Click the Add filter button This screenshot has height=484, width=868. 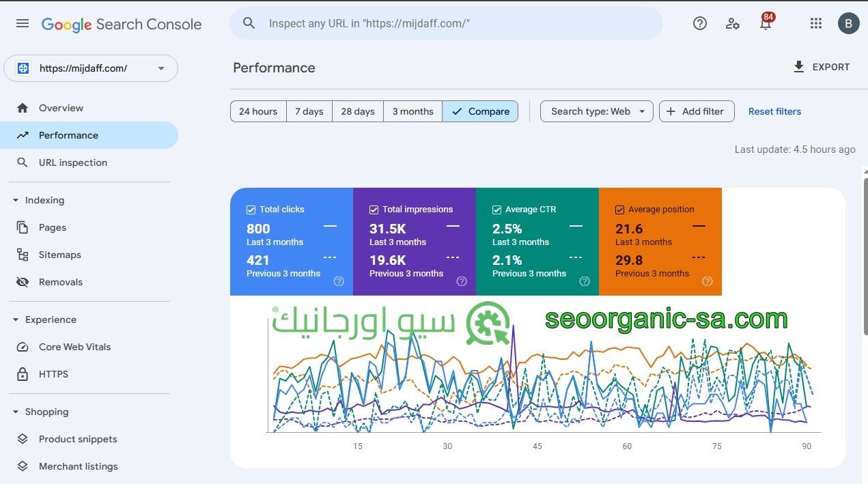696,111
